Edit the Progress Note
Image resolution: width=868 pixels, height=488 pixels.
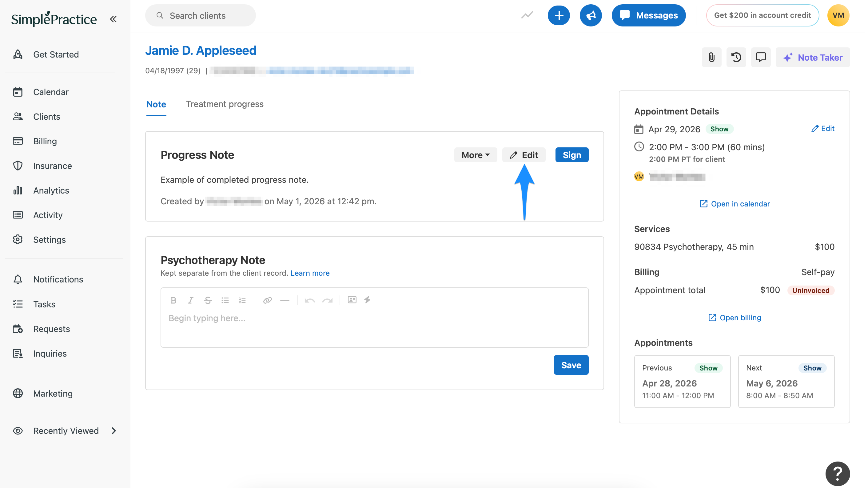(524, 155)
